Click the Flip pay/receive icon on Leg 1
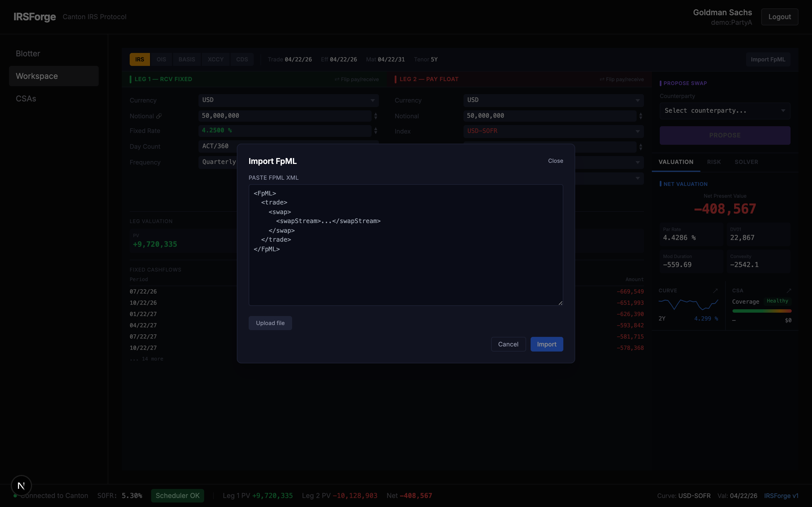Viewport: 812px width, 507px height. tap(337, 79)
